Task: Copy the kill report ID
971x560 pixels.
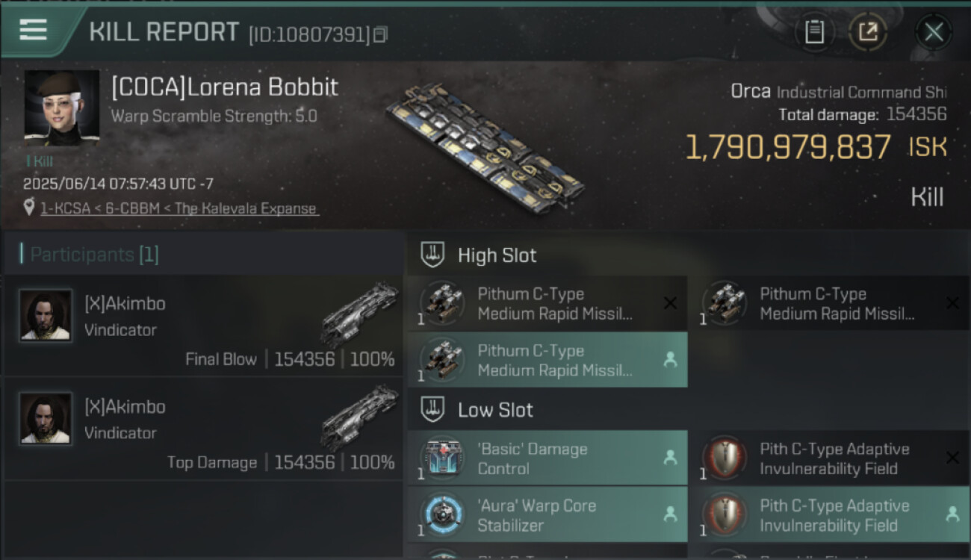Action: pyautogui.click(x=381, y=34)
